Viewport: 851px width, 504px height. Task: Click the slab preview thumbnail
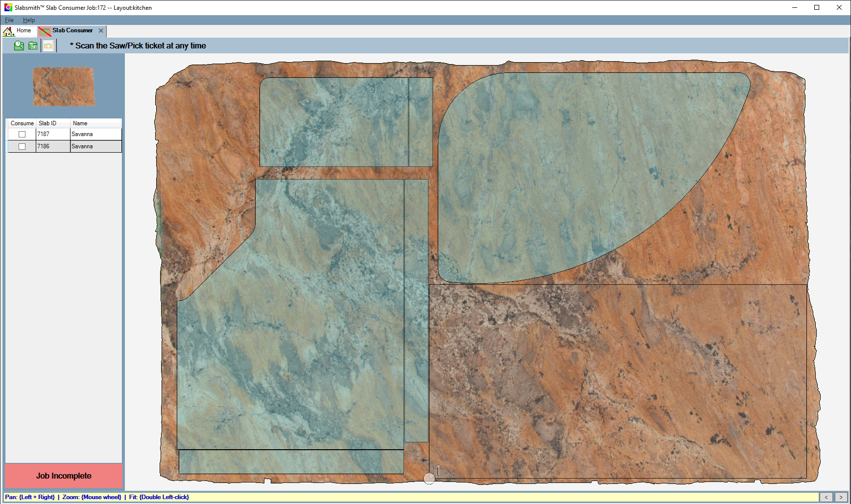tap(64, 87)
